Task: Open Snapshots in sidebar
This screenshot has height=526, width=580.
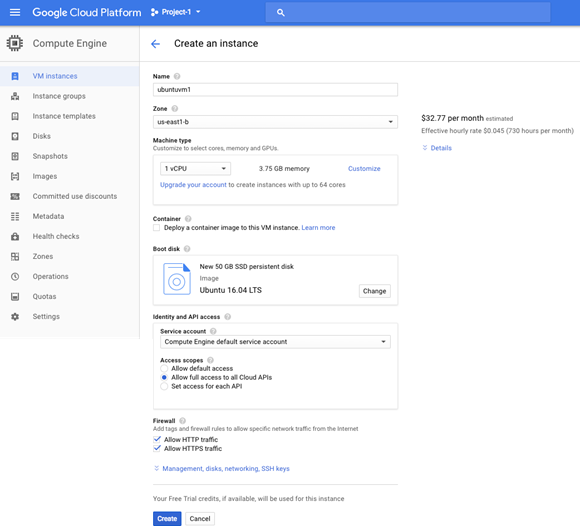Action: 70,156
